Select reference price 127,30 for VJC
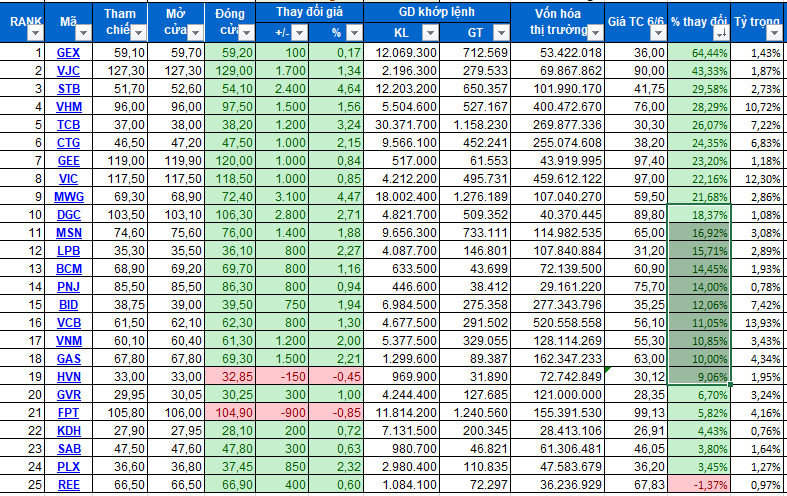Screen dimensions: 787x496 120,71
